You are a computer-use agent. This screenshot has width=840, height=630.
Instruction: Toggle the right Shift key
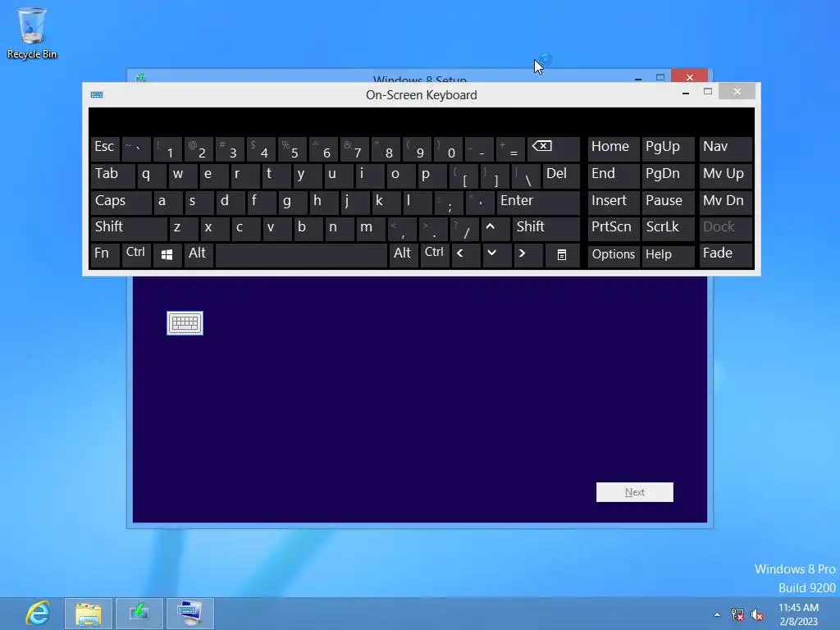coord(546,228)
